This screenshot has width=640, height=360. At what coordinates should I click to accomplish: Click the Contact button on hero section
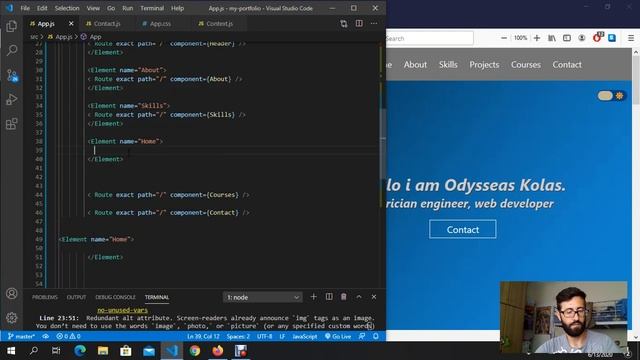[462, 229]
